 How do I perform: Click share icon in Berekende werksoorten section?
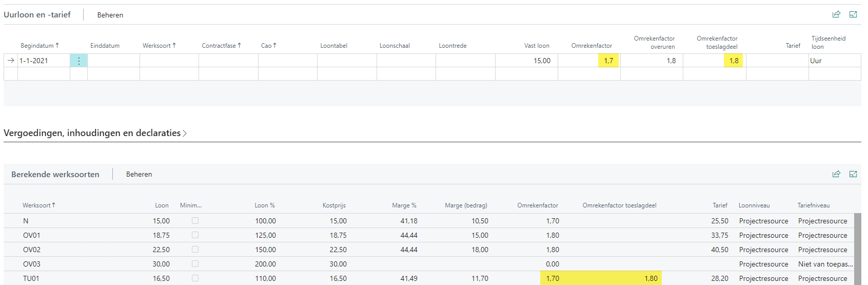pyautogui.click(x=836, y=174)
